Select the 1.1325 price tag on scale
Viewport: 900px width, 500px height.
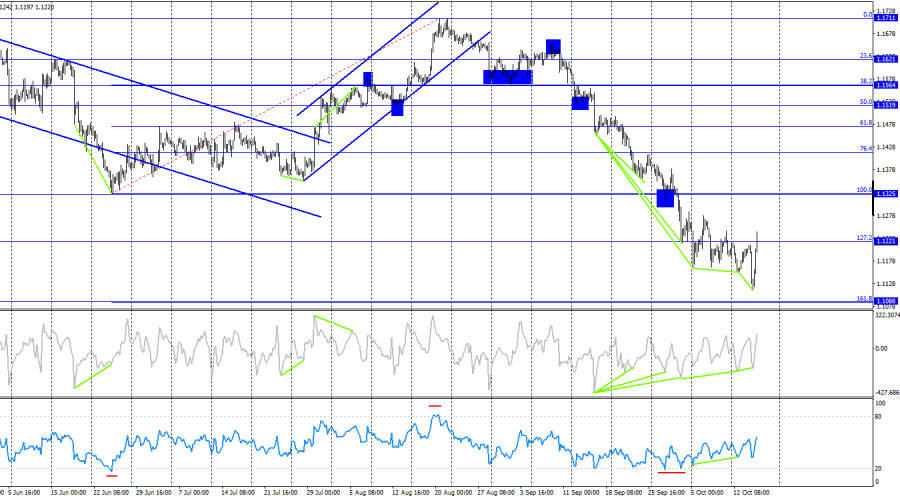click(885, 194)
